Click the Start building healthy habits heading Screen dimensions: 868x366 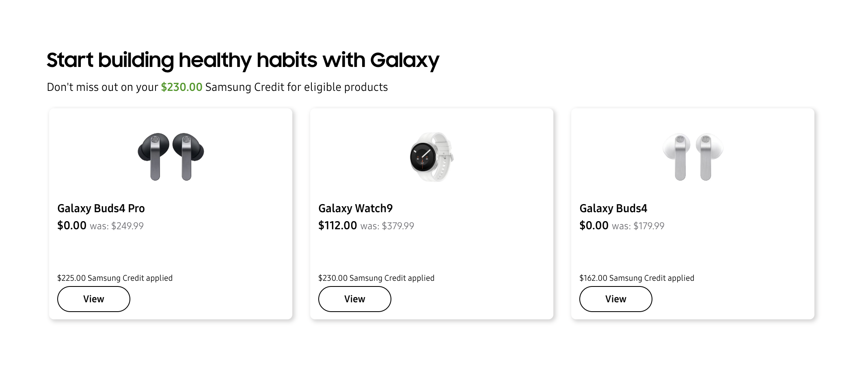click(243, 60)
